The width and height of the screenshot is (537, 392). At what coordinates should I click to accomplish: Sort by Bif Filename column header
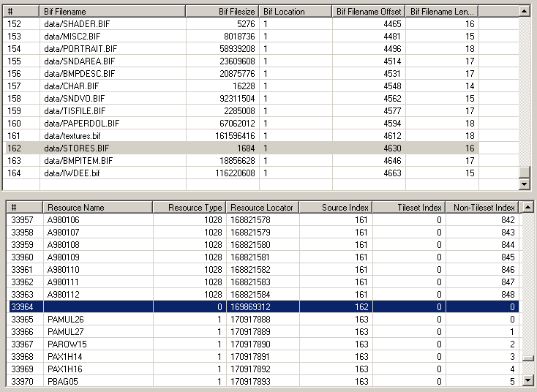point(113,11)
